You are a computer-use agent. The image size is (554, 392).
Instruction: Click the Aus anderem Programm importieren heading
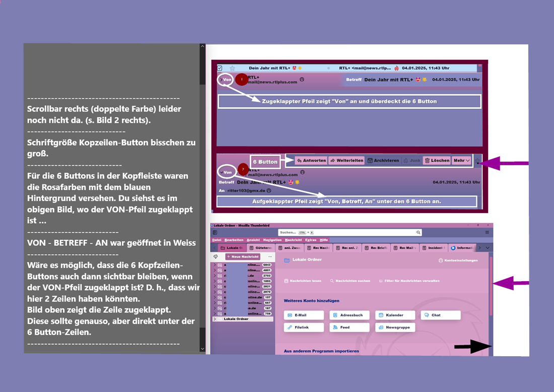coord(321,351)
